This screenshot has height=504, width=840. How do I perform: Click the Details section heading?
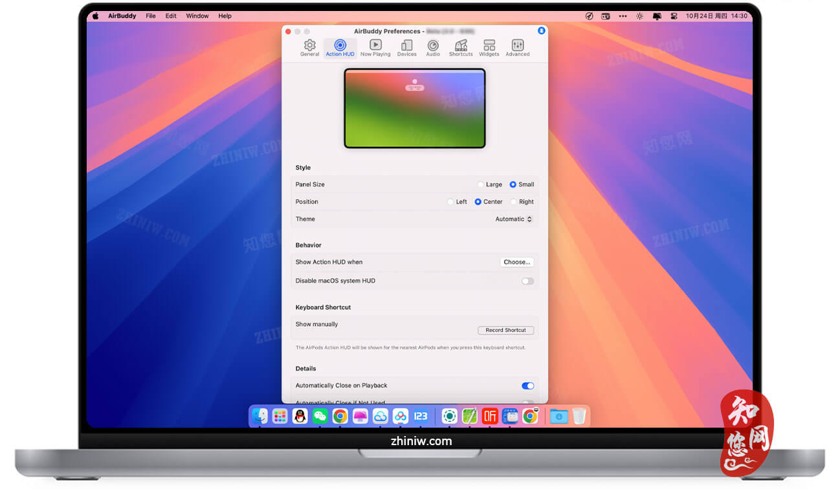coord(305,369)
